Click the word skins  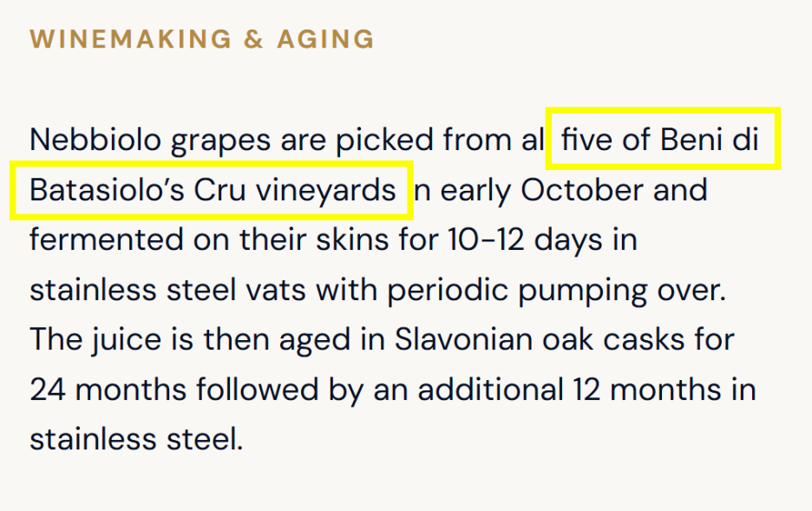point(352,240)
